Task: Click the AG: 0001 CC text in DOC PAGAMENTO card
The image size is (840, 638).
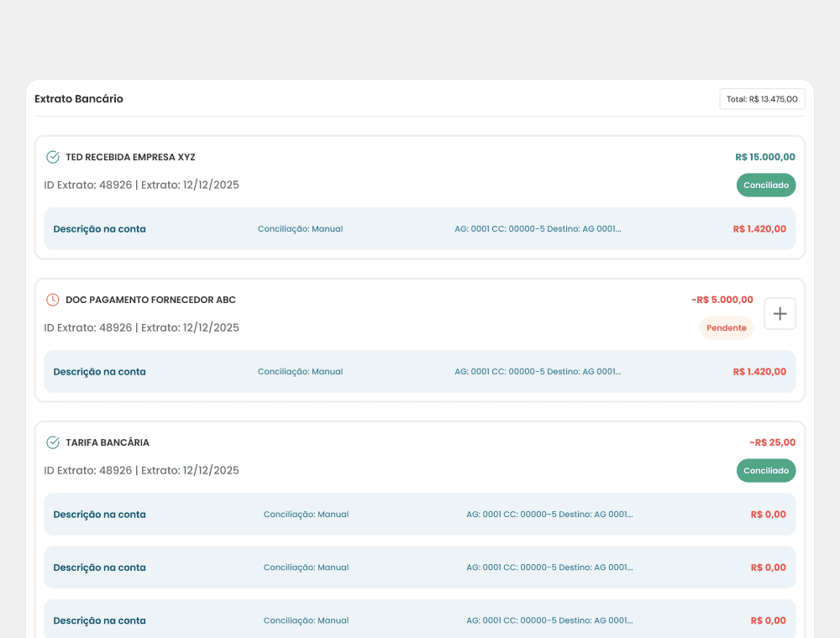Action: pos(538,371)
